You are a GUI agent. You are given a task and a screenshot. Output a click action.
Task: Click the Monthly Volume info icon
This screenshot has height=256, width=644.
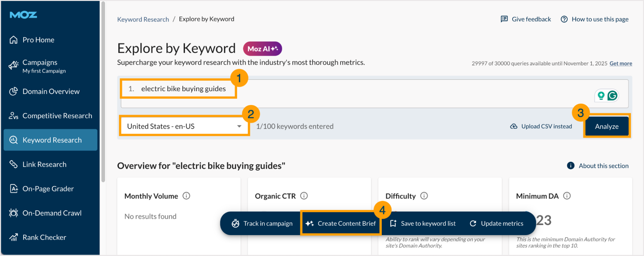(186, 196)
